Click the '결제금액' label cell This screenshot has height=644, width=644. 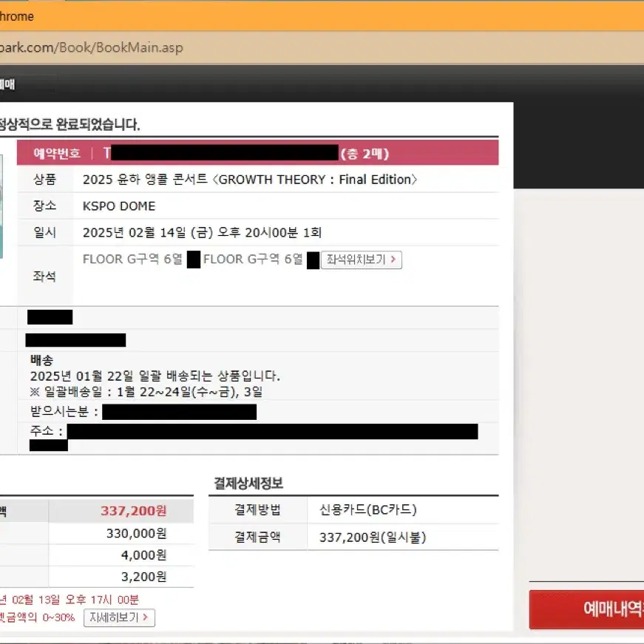[258, 537]
